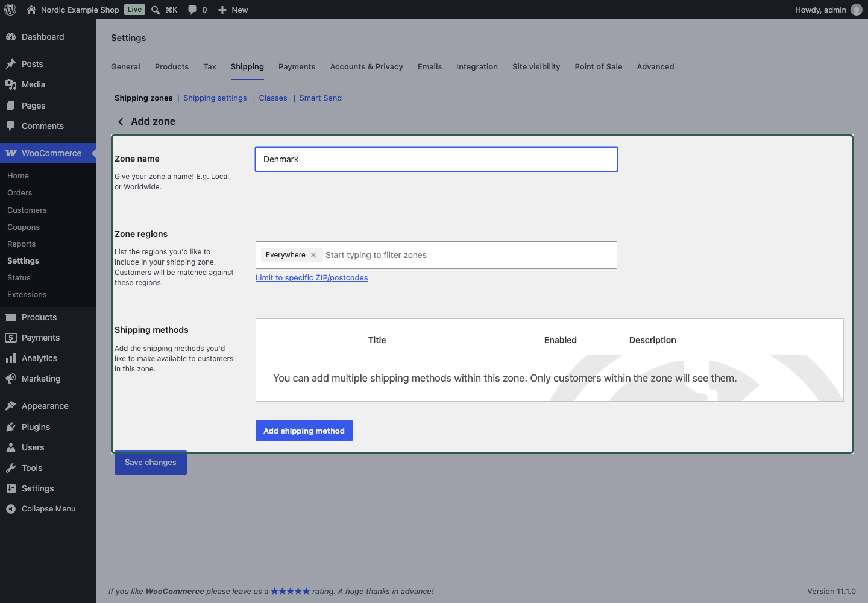Image resolution: width=868 pixels, height=603 pixels.
Task: Open the search magnifier icon
Action: 156,10
